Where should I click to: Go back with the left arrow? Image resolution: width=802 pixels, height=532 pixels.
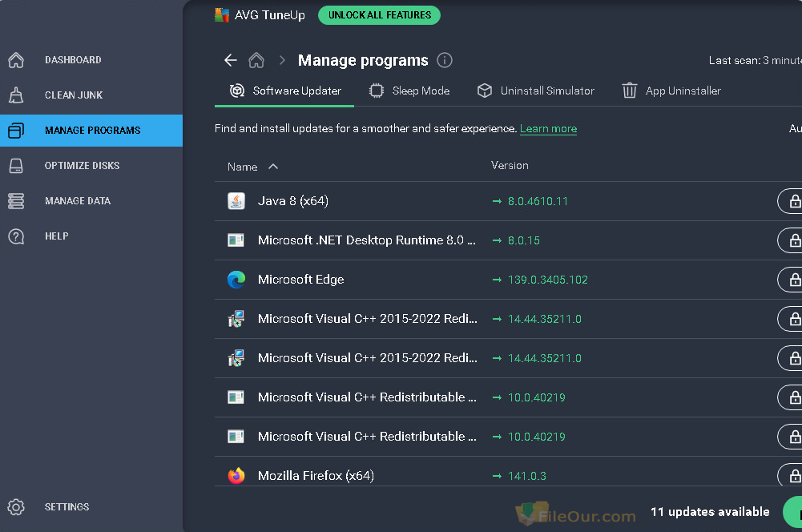coord(231,60)
